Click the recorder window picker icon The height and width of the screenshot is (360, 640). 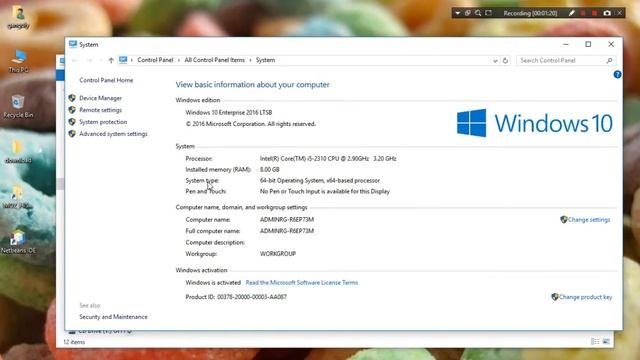(468, 13)
